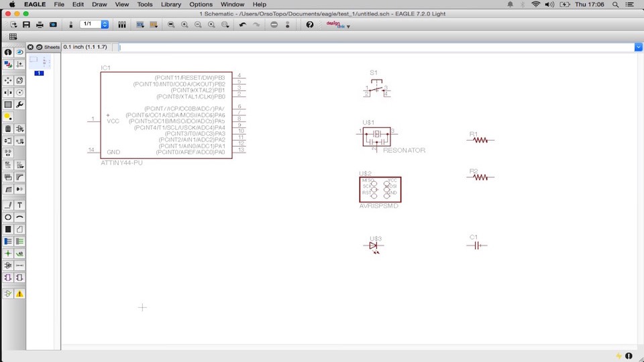Screen dimensions: 644x362
Task: Run the ERC check tool
Action: pyautogui.click(x=8, y=294)
